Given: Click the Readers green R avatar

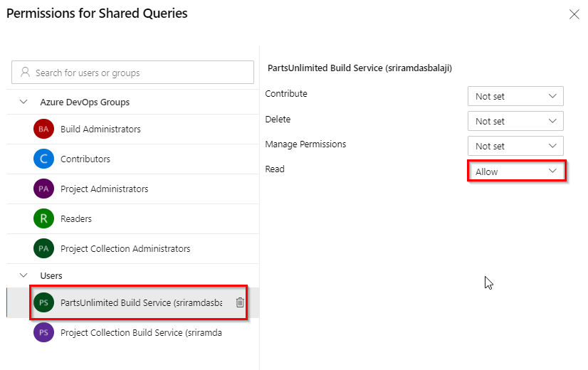Looking at the screenshot, I should 43,218.
